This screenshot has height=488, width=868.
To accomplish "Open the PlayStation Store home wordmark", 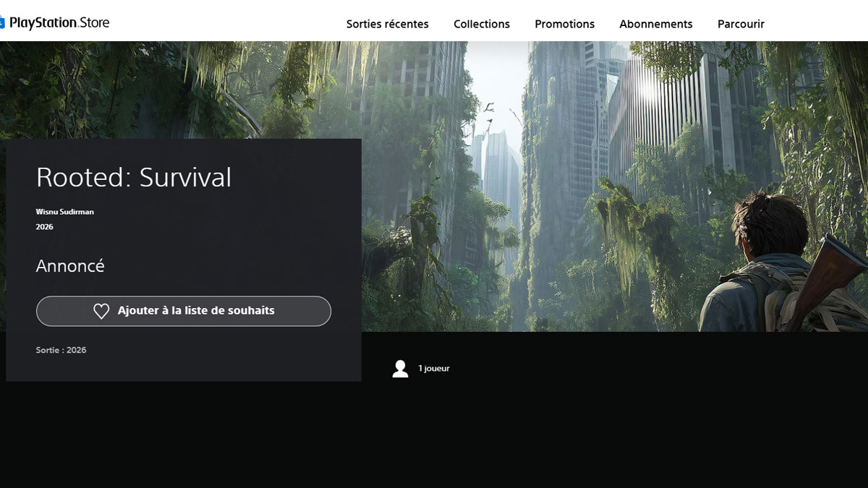I will click(59, 22).
